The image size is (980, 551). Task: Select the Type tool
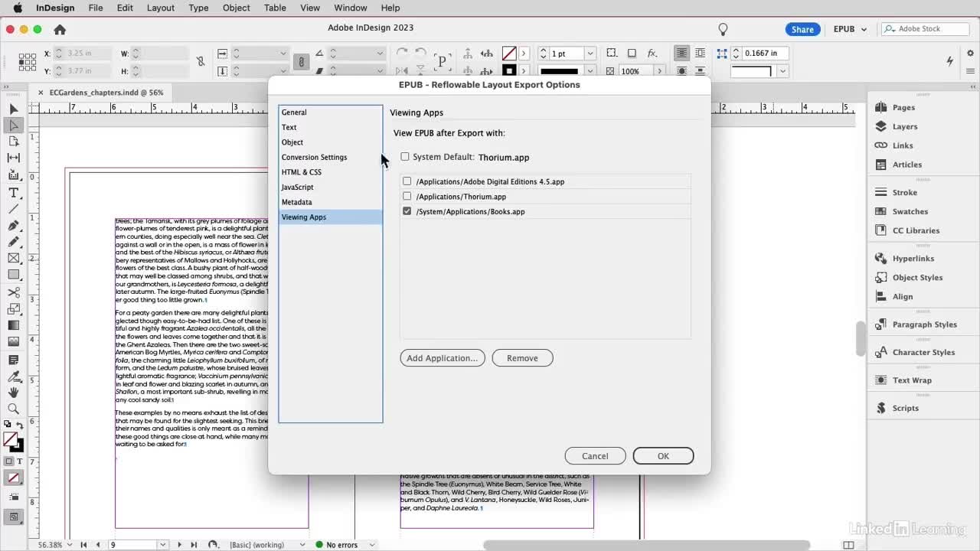(x=13, y=193)
